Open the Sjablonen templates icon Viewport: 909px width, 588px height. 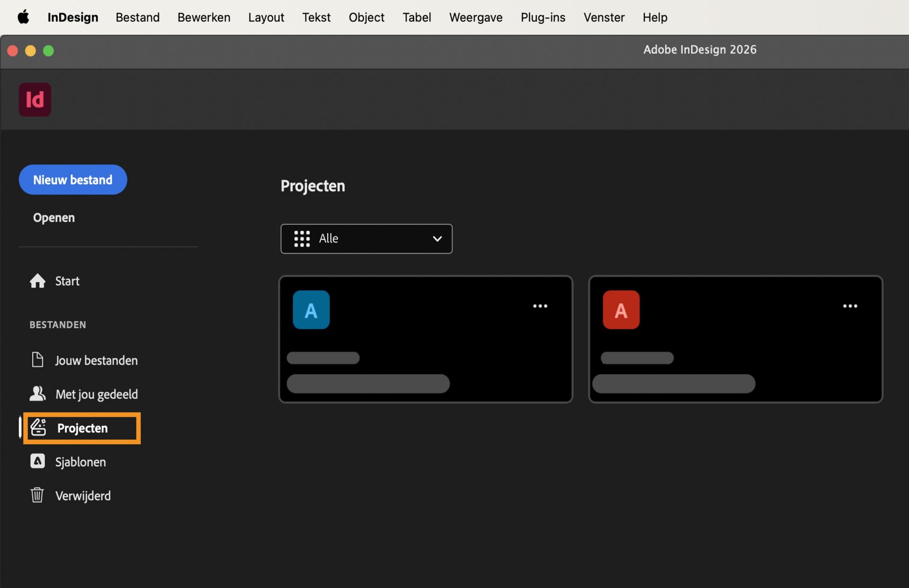(37, 461)
